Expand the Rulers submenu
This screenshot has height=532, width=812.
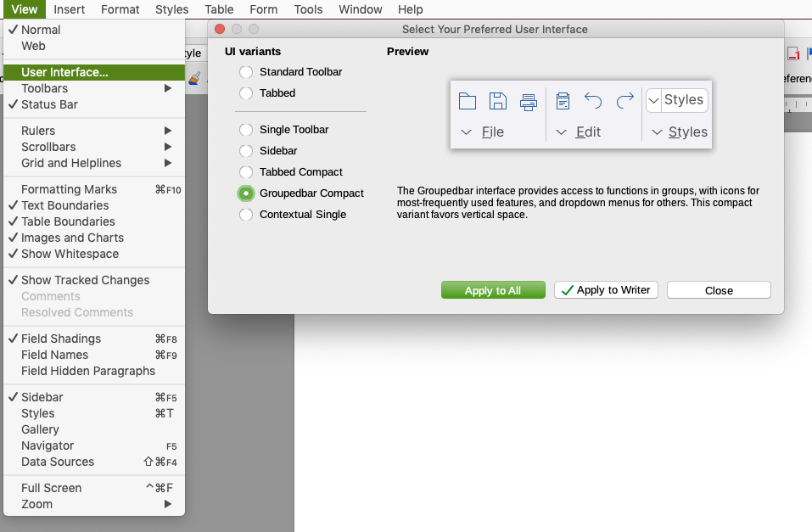point(93,131)
